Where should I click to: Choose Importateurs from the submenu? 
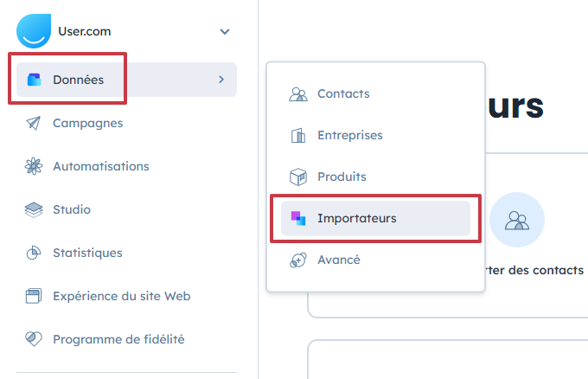[356, 218]
